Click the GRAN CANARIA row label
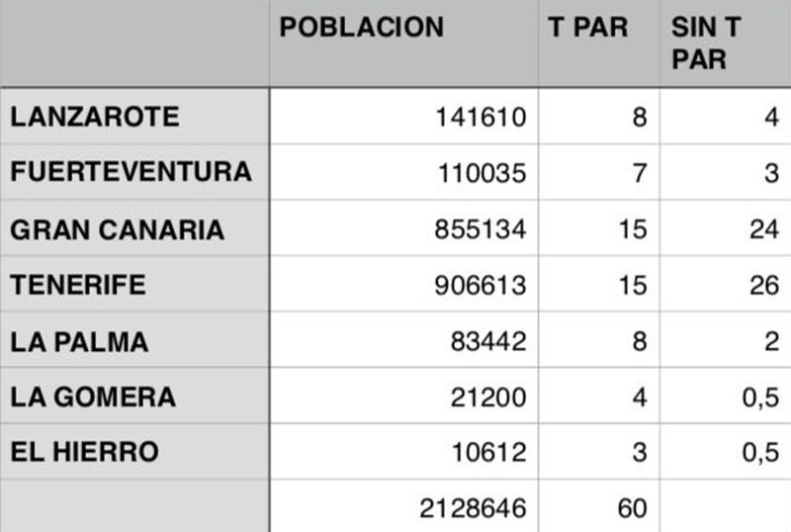Image resolution: width=791 pixels, height=532 pixels. 118,229
